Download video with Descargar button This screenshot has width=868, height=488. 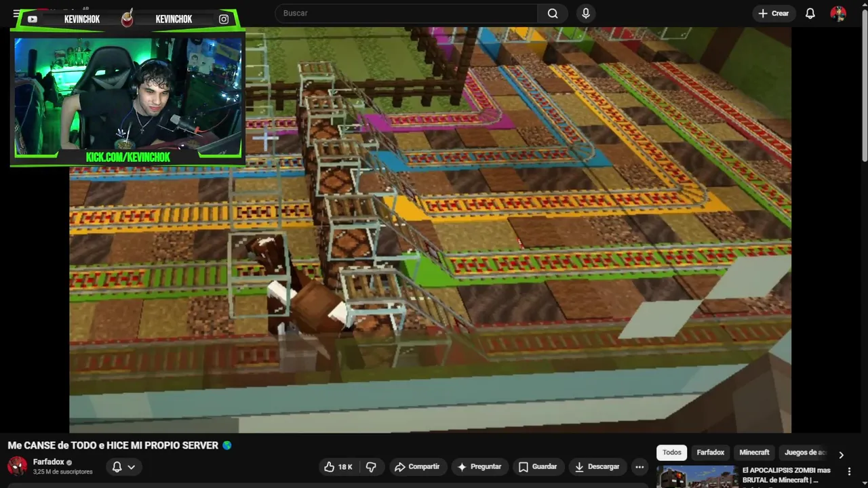click(597, 467)
